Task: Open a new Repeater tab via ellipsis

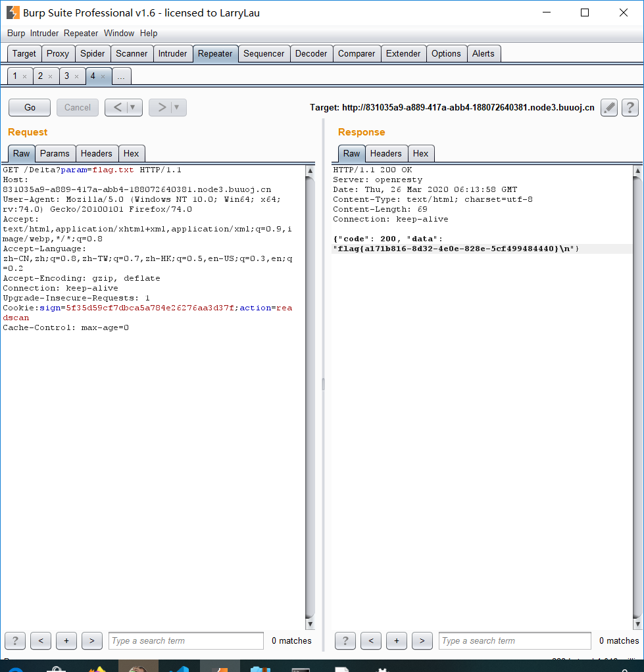Action: [x=121, y=76]
